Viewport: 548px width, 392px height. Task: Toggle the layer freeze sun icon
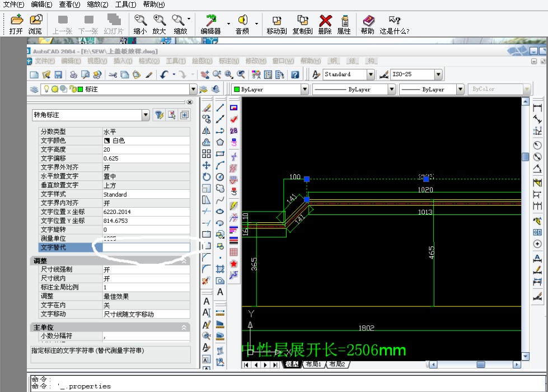coord(54,89)
